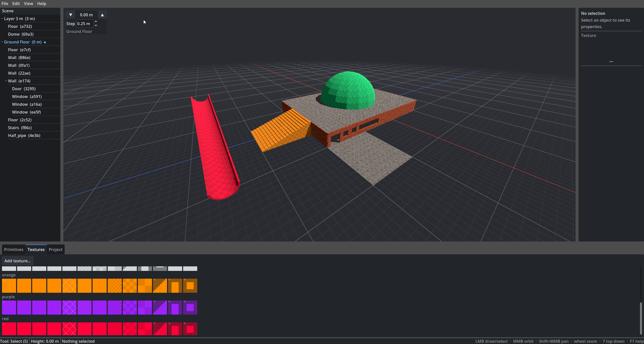The width and height of the screenshot is (644, 344).
Task: Increase the Step value with the spinner up arrow
Action: click(96, 22)
